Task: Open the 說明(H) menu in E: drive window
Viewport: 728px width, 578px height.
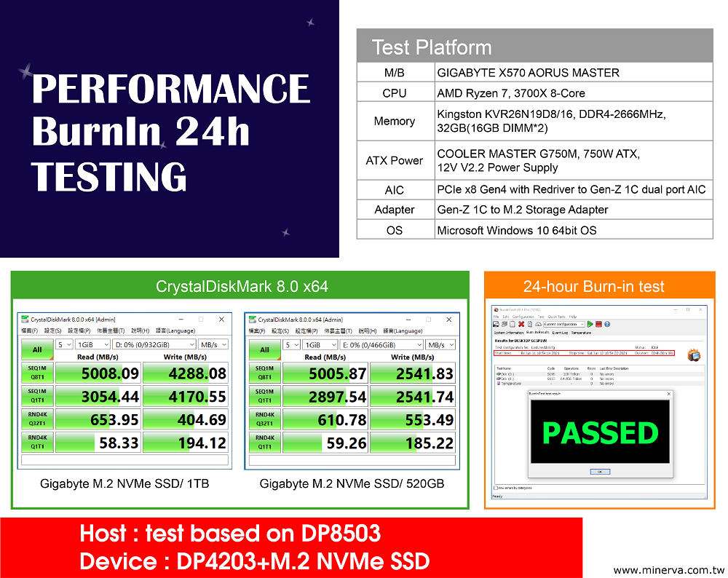Action: pyautogui.click(x=368, y=330)
